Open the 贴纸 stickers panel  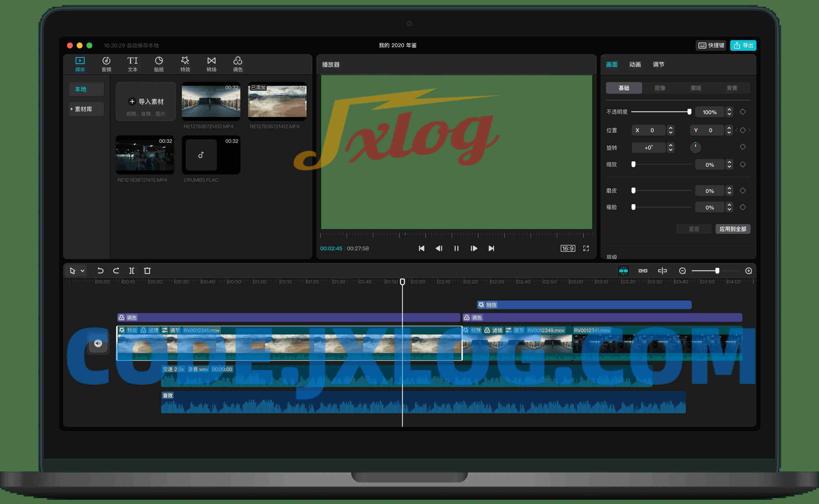(159, 64)
